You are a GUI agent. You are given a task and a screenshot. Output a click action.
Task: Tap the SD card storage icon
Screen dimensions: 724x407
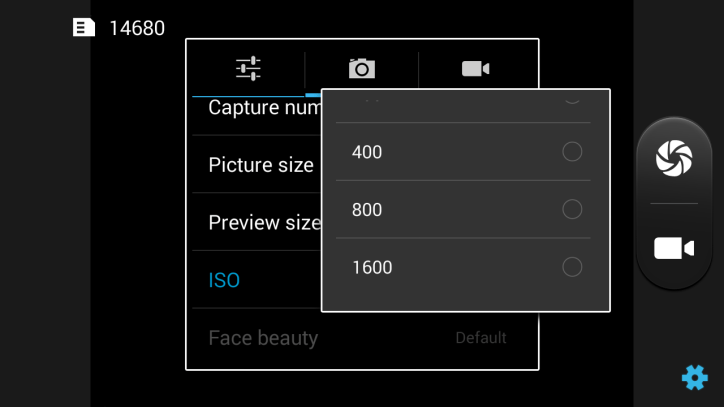click(85, 28)
